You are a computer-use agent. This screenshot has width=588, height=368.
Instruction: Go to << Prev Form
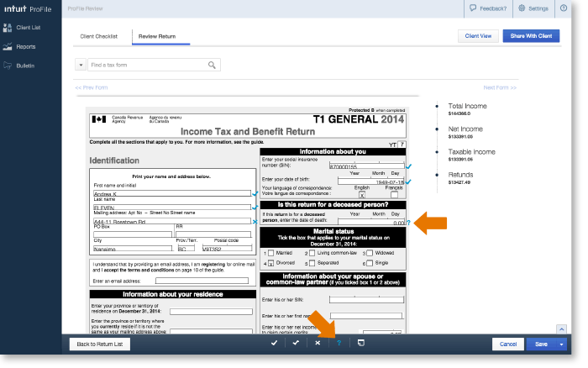(x=91, y=87)
